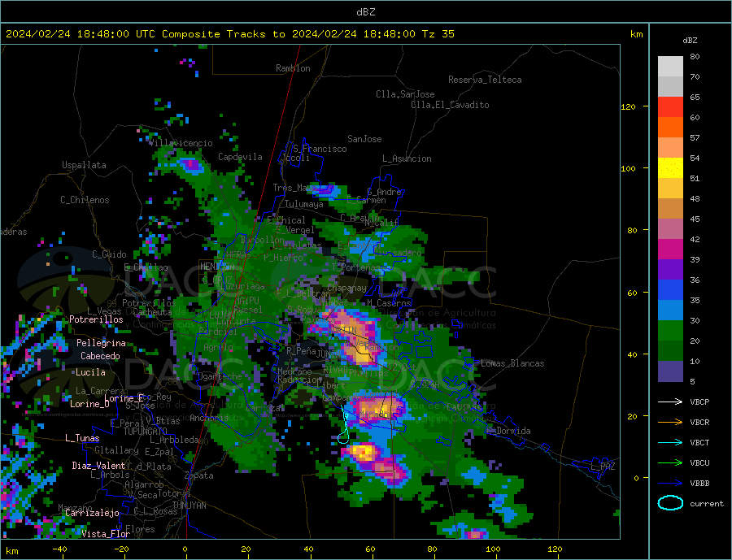Screen dimensions: 732x560
Task: Select the orange 57–60 dBZ legend swatch
Action: click(670, 128)
